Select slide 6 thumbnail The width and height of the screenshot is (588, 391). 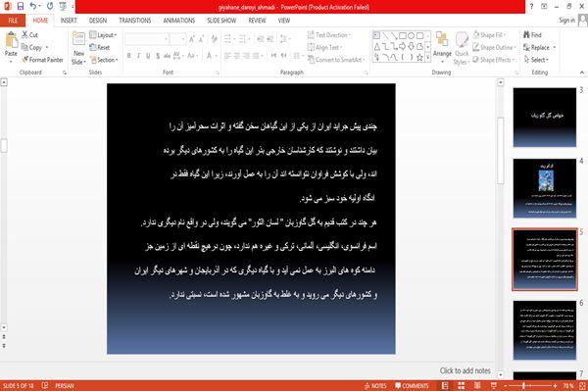click(545, 330)
